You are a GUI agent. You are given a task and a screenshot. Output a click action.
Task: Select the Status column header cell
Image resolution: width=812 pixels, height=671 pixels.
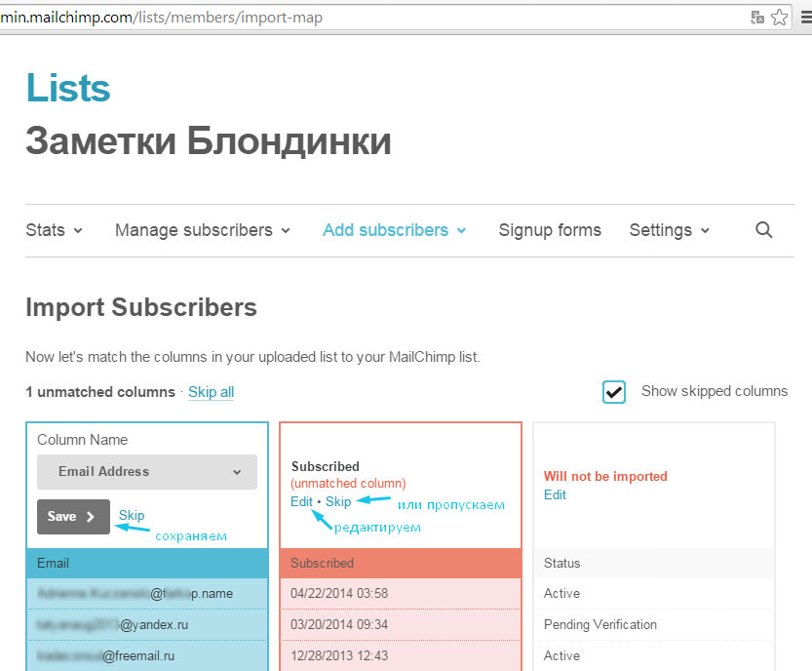coord(653,563)
